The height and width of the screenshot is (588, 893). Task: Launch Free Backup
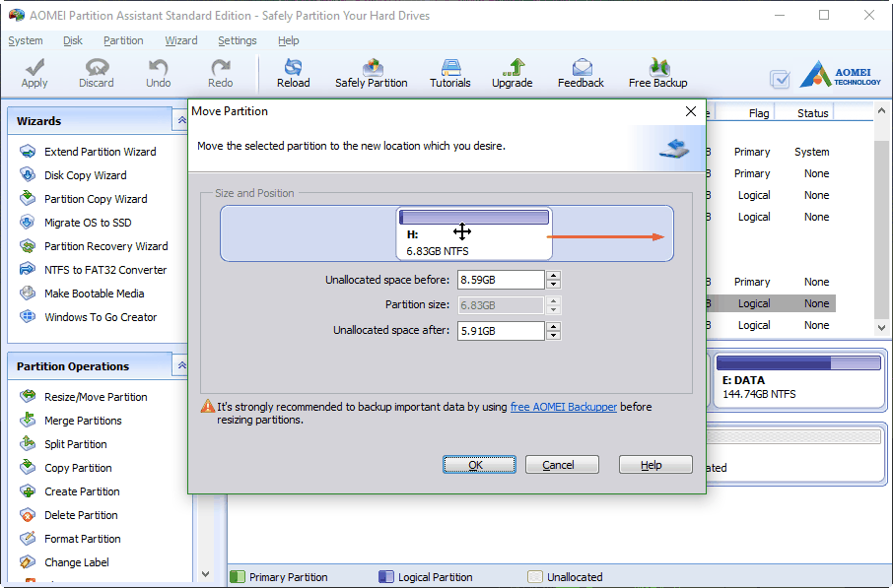coord(656,72)
